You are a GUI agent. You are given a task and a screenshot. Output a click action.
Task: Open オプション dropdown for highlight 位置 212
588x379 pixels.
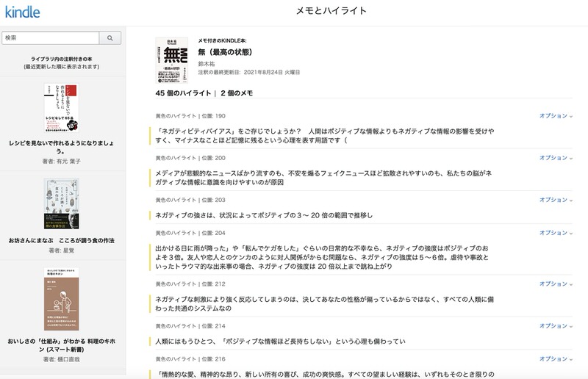click(x=556, y=284)
